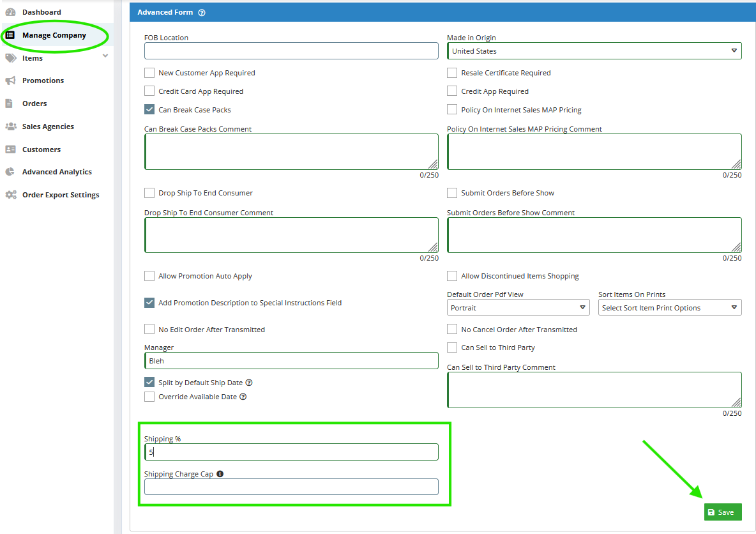This screenshot has height=534, width=756.
Task: Expand the Items menu chevron
Action: pyautogui.click(x=105, y=56)
